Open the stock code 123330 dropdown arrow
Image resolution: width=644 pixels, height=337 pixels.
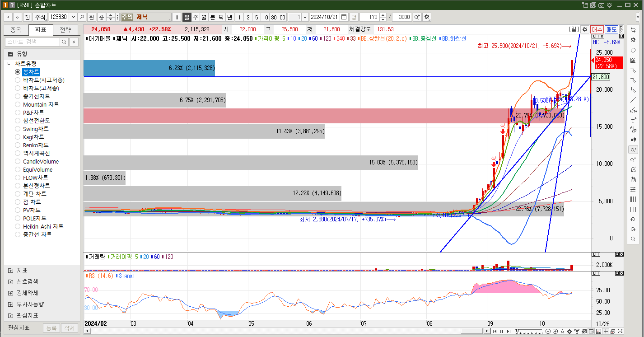pos(73,17)
